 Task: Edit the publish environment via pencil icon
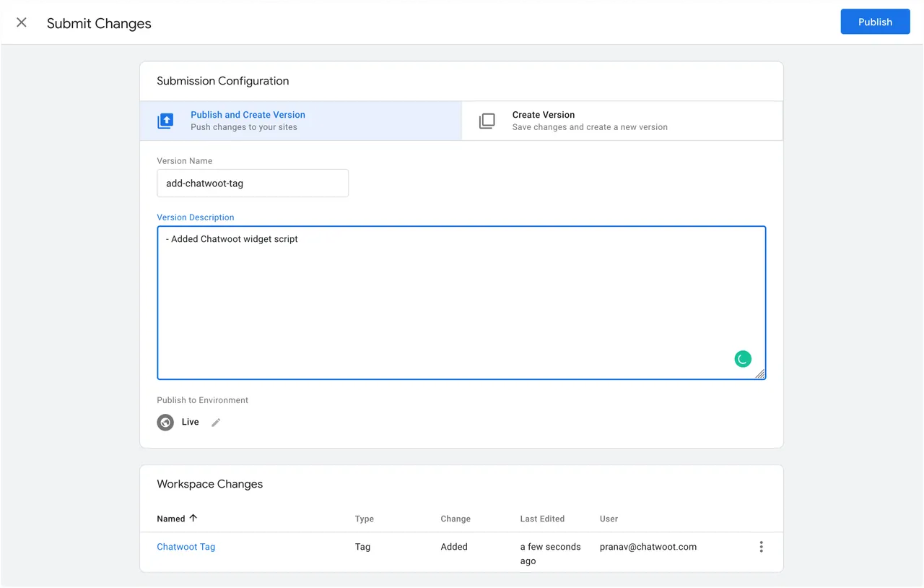[216, 423]
